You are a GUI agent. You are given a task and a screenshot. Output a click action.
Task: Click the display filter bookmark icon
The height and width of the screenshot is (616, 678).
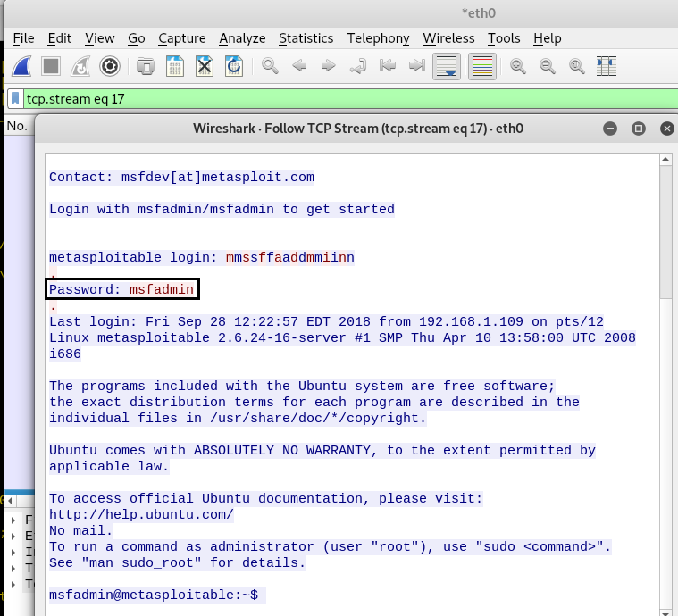(15, 99)
